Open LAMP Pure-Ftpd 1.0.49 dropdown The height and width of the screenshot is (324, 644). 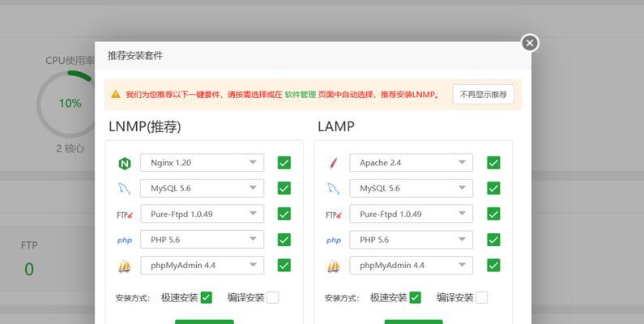[x=412, y=214]
